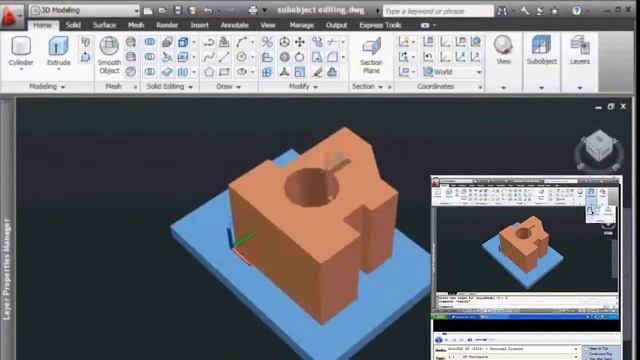Click the Help question mark icon
The image size is (640, 360).
(x=576, y=11)
